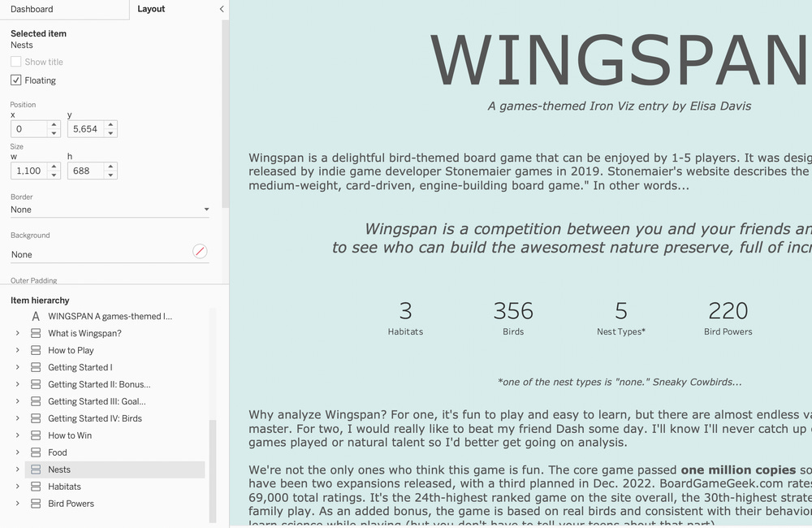Click container icon for Getting Started IV: Birds

pos(36,418)
